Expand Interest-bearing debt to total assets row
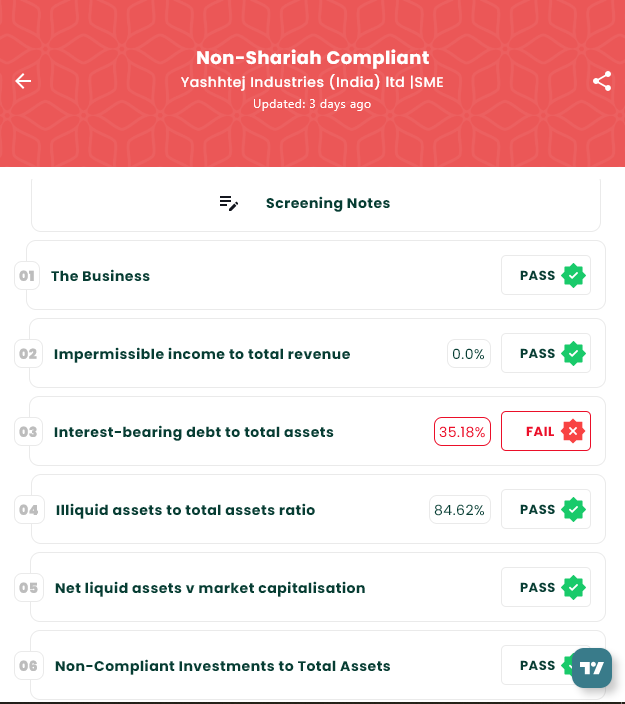Image resolution: width=625 pixels, height=704 pixels. coord(194,432)
